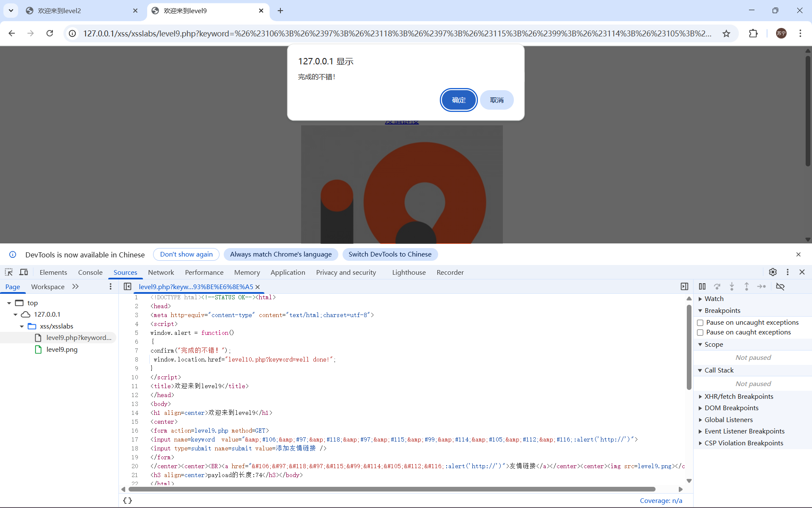
Task: Click the step over icon
Action: [x=717, y=287]
